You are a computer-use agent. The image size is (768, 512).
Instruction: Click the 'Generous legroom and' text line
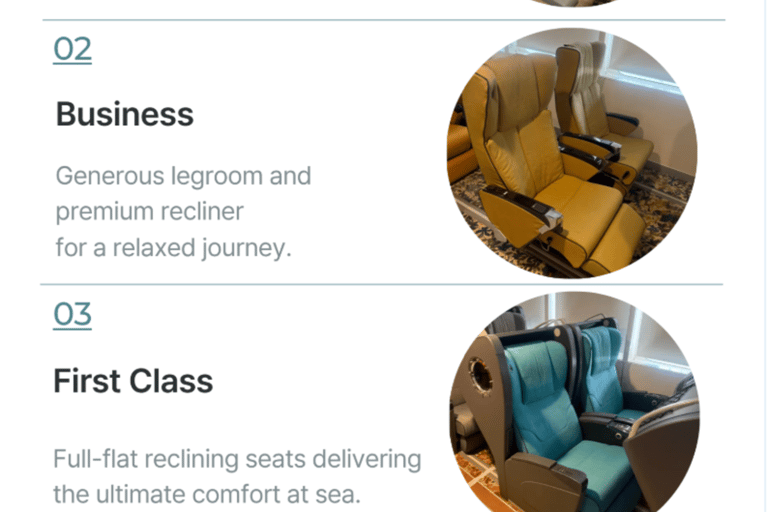pyautogui.click(x=183, y=176)
